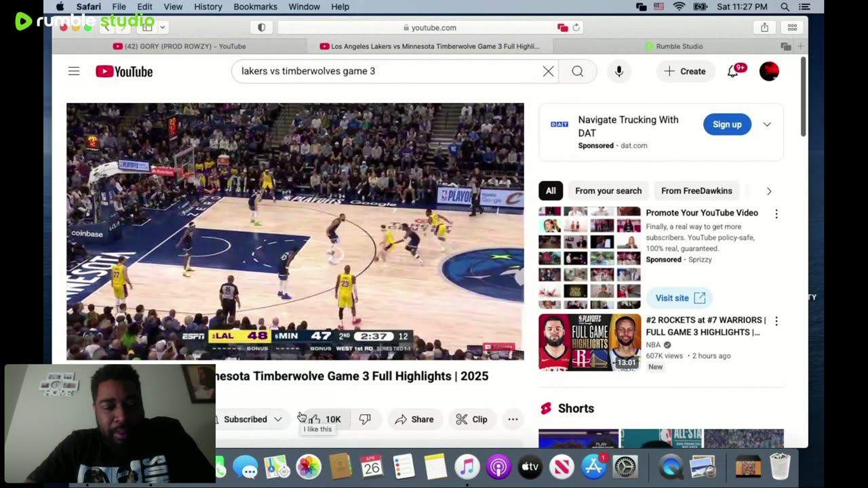Select the 'From FreeDawkins' chip
This screenshot has width=868, height=488.
coord(696,191)
